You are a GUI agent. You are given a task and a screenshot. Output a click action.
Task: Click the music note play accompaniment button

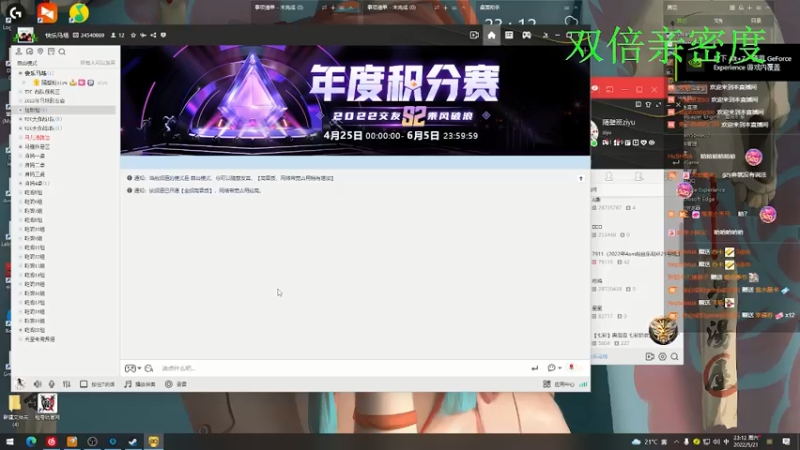[140, 384]
